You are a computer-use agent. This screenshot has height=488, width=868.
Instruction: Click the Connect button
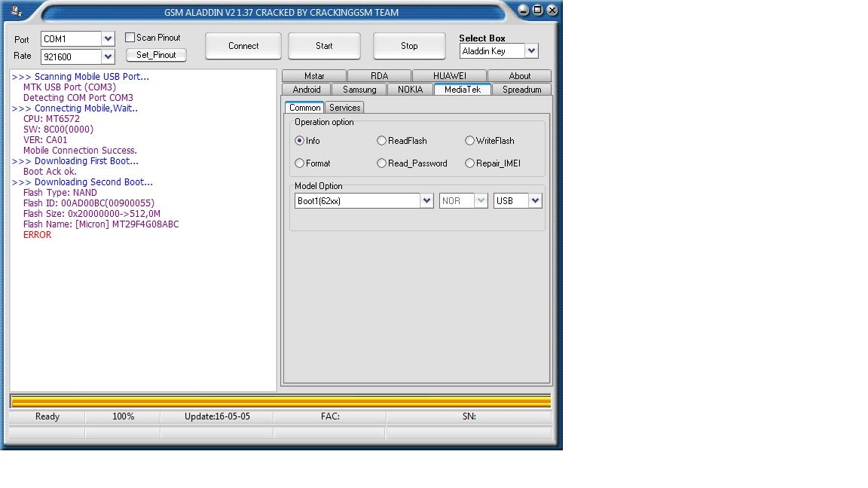coord(243,46)
